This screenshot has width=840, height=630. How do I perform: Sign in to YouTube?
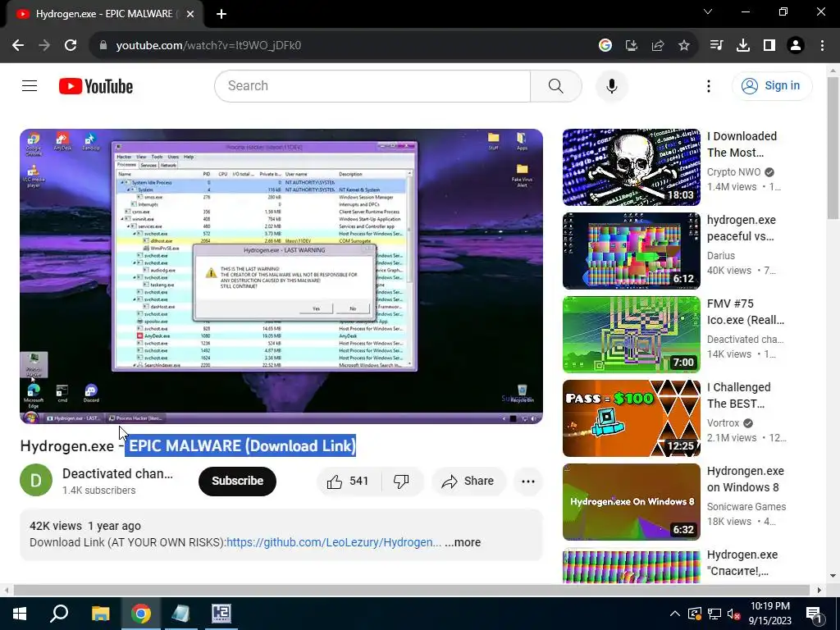772,85
